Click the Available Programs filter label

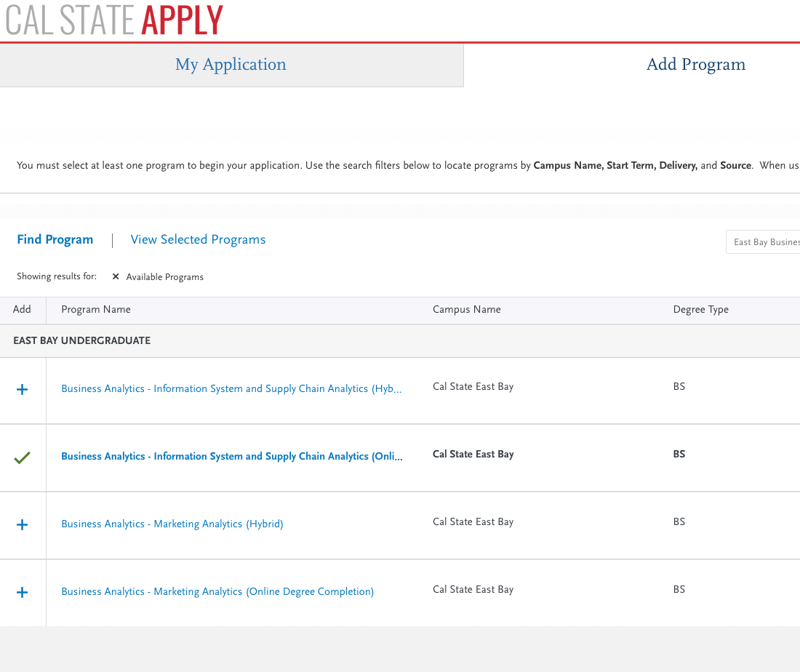(x=165, y=277)
